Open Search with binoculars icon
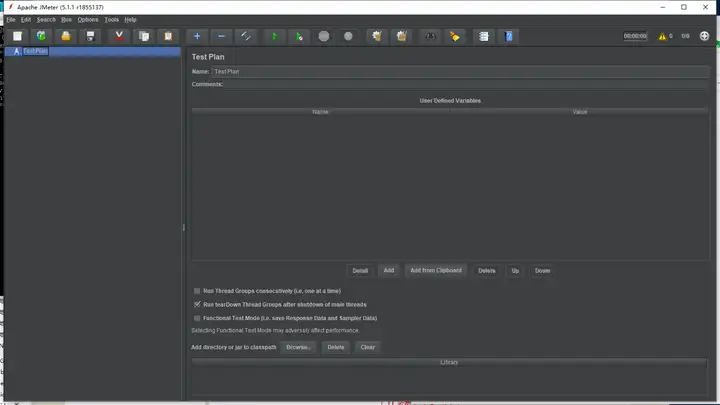This screenshot has height=405, width=720. [430, 36]
